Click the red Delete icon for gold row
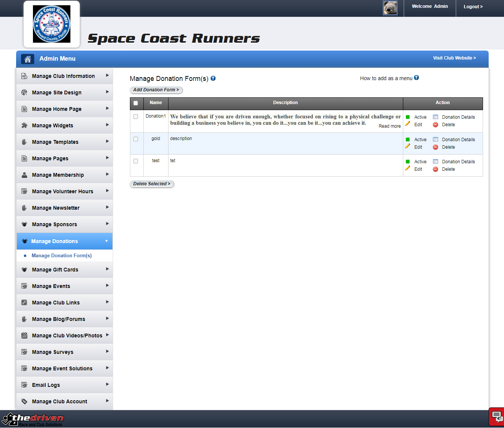Image resolution: width=504 pixels, height=428 pixels. pos(435,147)
